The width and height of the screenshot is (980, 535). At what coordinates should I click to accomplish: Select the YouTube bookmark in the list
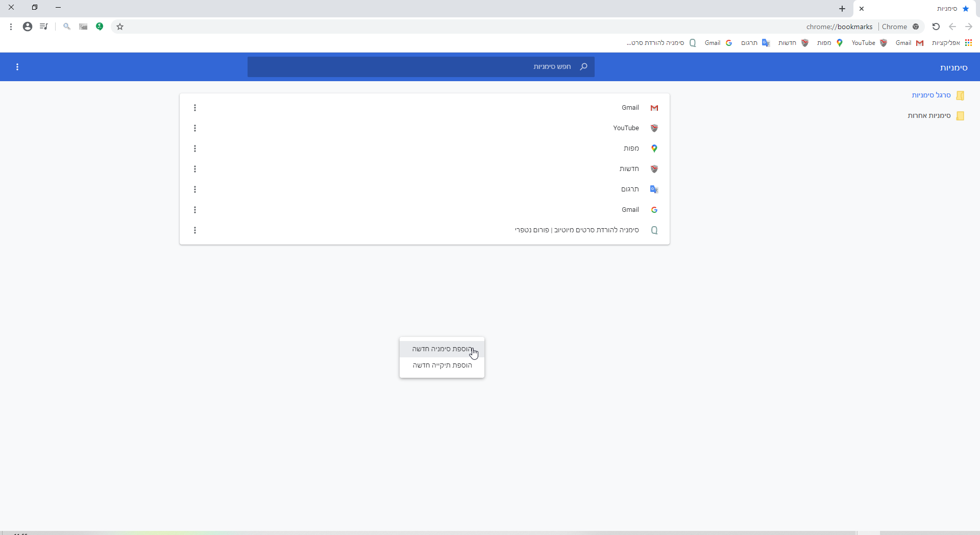click(x=425, y=128)
